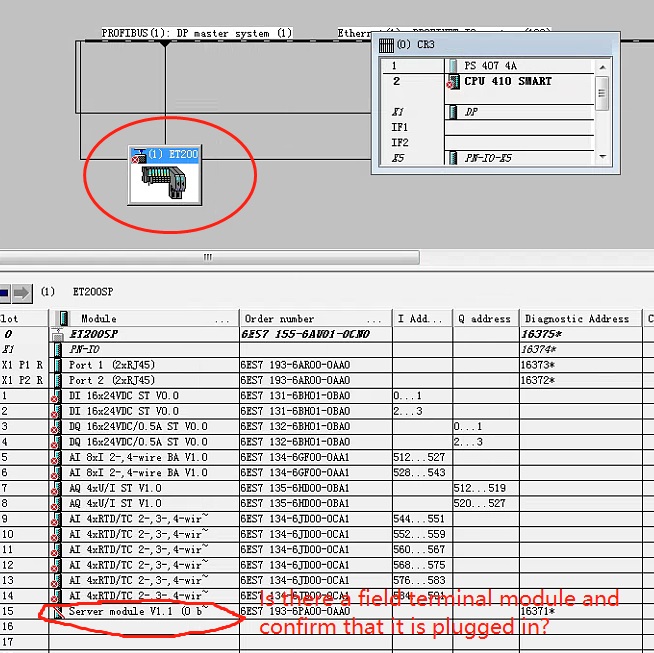Click the slot 15 Server module icon
Viewport: 654px width, 653px height.
tap(58, 612)
